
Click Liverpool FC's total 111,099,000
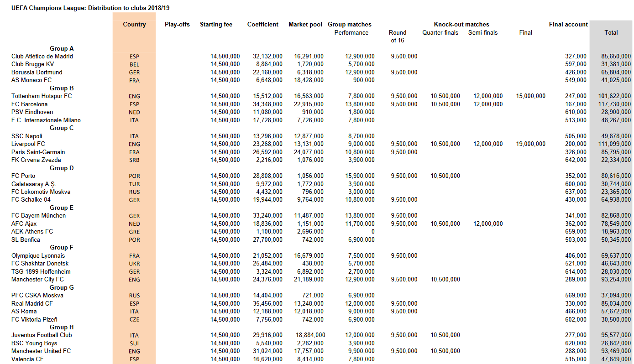[x=614, y=144]
